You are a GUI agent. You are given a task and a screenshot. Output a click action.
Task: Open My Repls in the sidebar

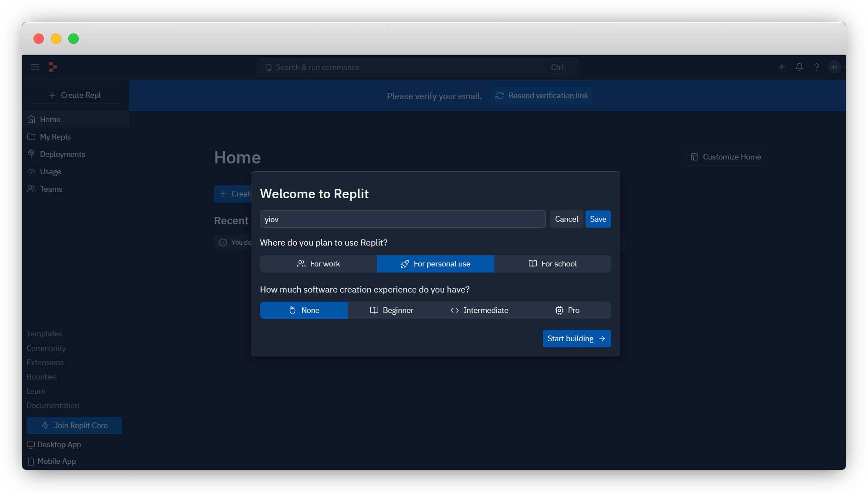click(x=75, y=136)
